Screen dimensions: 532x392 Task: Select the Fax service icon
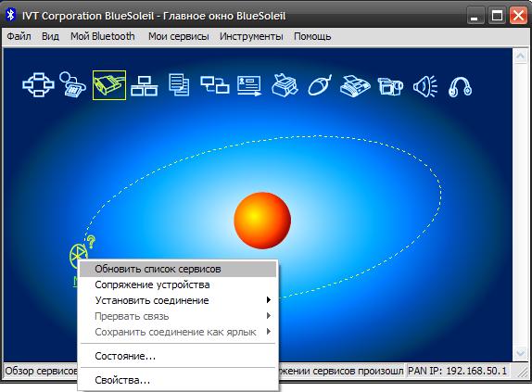click(355, 86)
